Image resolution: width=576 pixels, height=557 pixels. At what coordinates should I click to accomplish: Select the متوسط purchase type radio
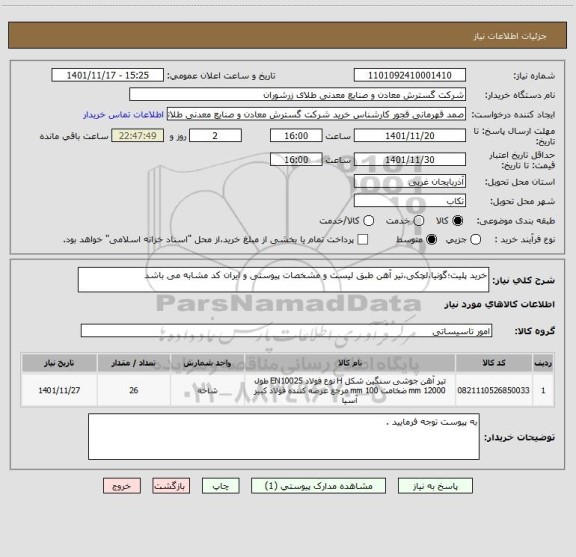tap(431, 240)
